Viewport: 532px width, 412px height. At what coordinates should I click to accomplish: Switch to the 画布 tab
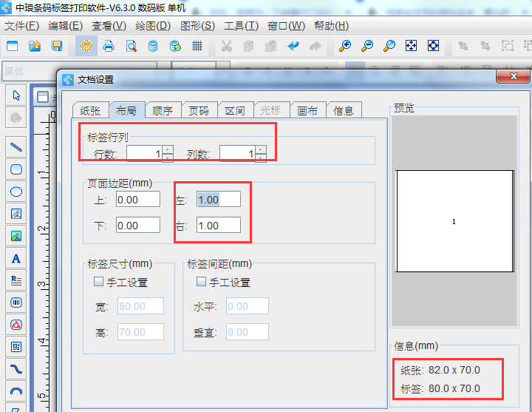coord(307,110)
